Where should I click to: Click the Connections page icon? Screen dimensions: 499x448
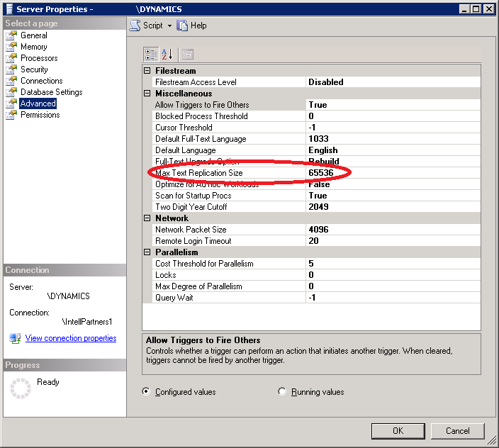click(x=11, y=81)
